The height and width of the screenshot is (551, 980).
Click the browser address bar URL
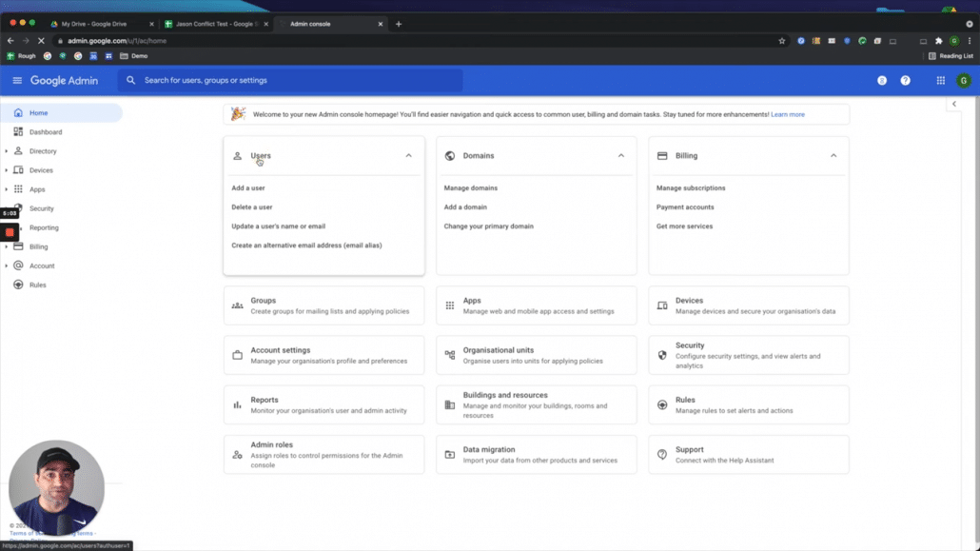click(117, 41)
